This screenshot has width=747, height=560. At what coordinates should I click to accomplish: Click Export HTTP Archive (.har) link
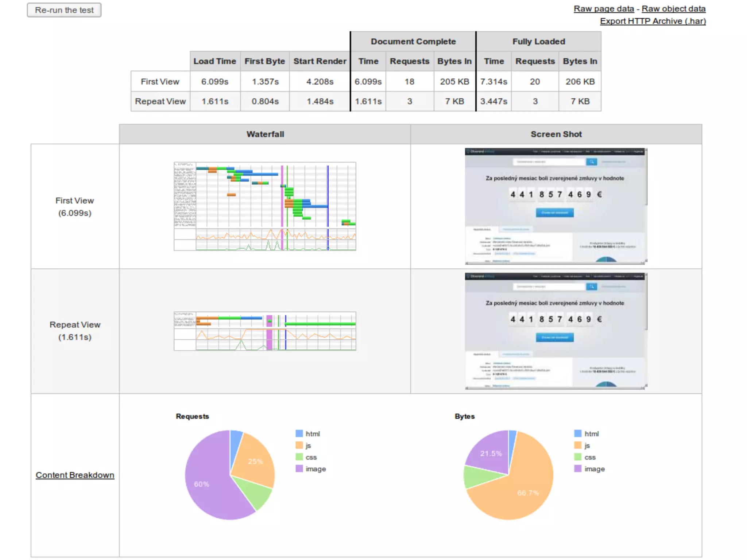[653, 21]
